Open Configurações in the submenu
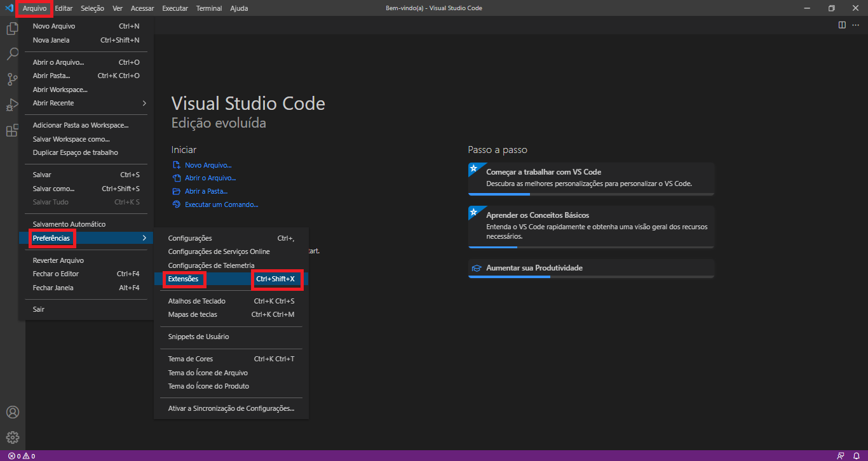 [x=231, y=238]
